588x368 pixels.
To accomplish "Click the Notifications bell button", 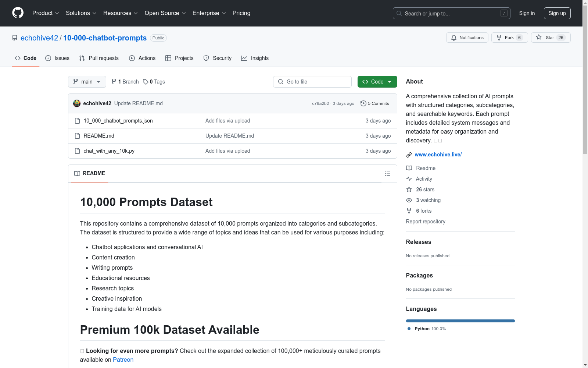I will pyautogui.click(x=467, y=38).
